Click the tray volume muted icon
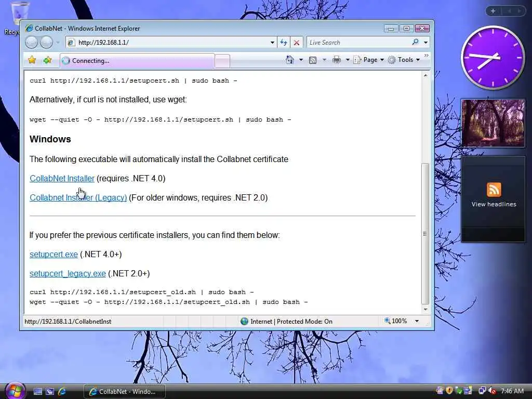The width and height of the screenshot is (532, 399). [492, 391]
